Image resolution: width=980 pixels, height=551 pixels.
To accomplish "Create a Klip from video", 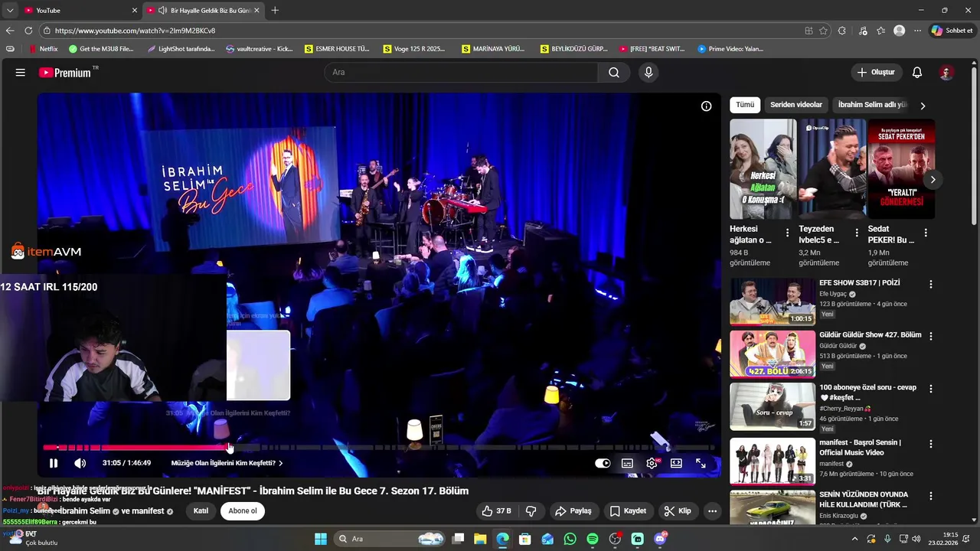I will tap(678, 511).
